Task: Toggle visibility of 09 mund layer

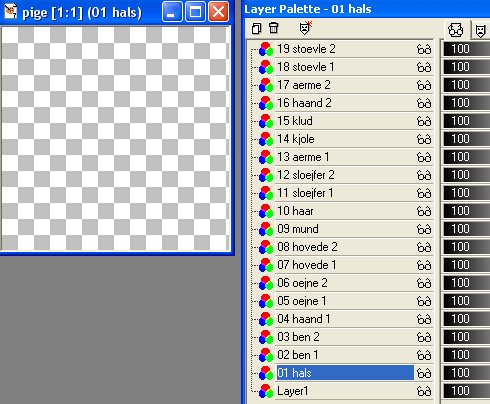Action: coord(424,229)
